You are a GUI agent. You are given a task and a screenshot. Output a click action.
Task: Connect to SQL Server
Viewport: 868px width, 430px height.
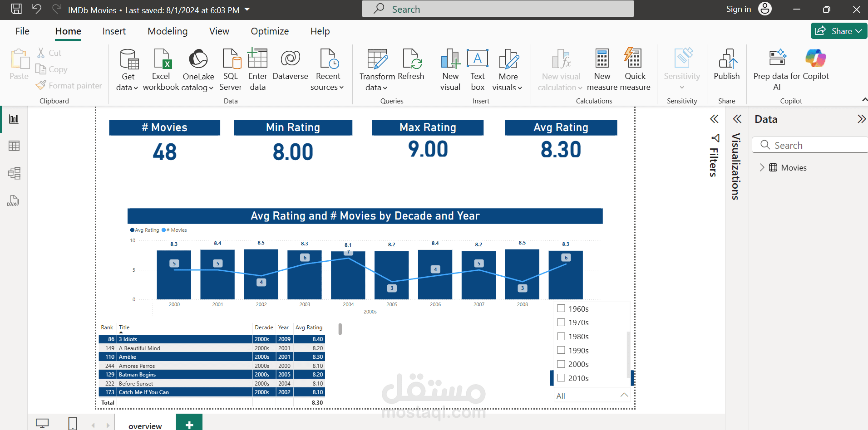click(231, 70)
